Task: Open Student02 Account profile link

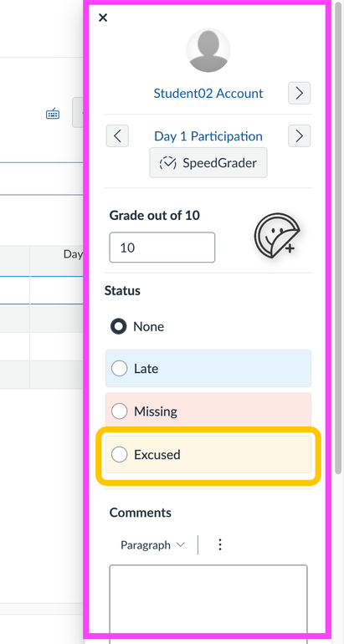Action: (x=208, y=93)
